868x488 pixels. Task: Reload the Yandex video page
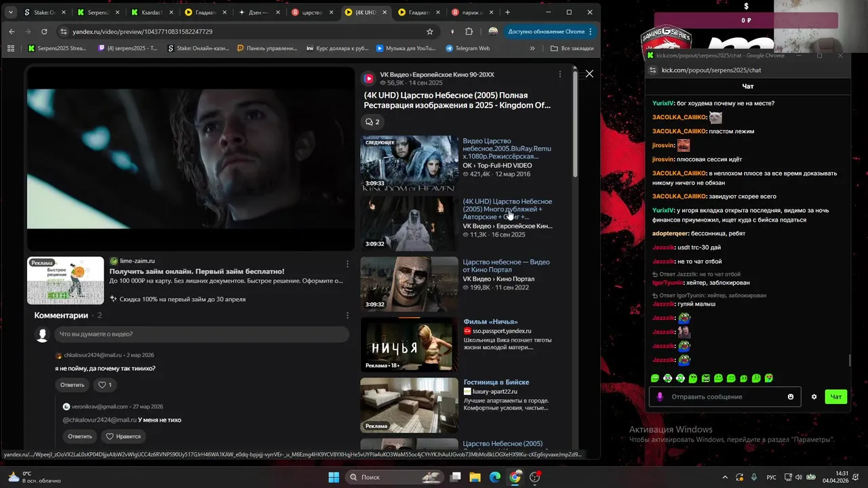click(x=44, y=31)
